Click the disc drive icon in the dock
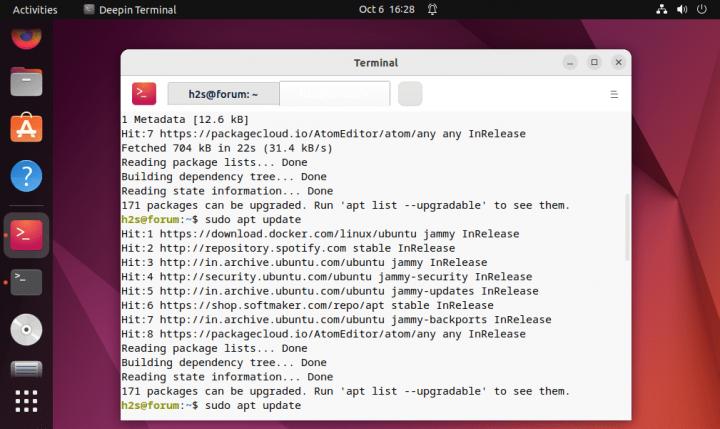This screenshot has width=720, height=429. [27, 327]
